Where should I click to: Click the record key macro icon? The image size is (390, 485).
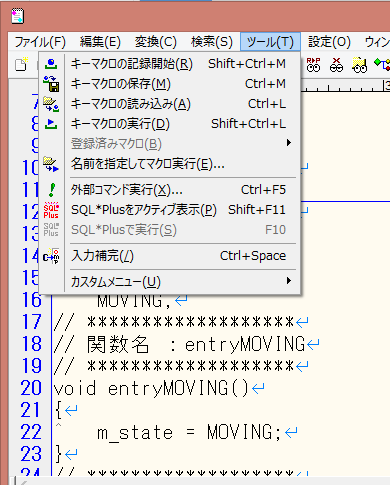click(51, 63)
